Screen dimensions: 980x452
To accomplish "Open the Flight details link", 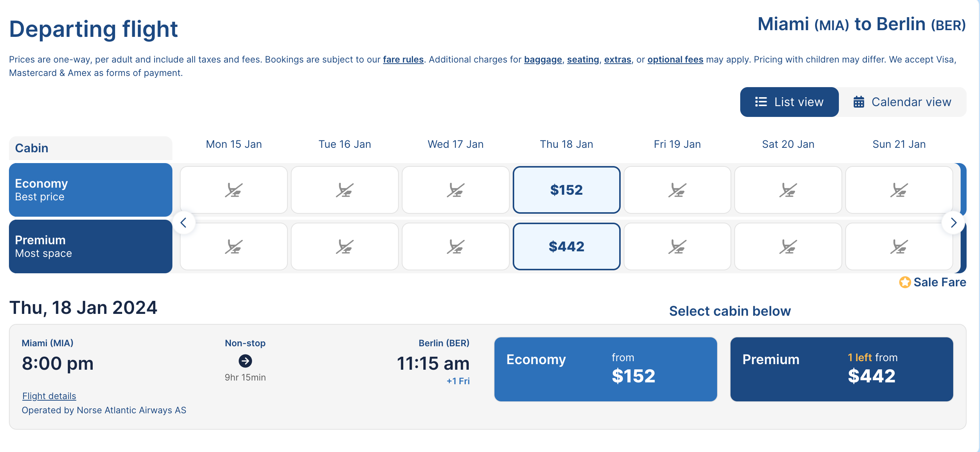I will tap(49, 396).
